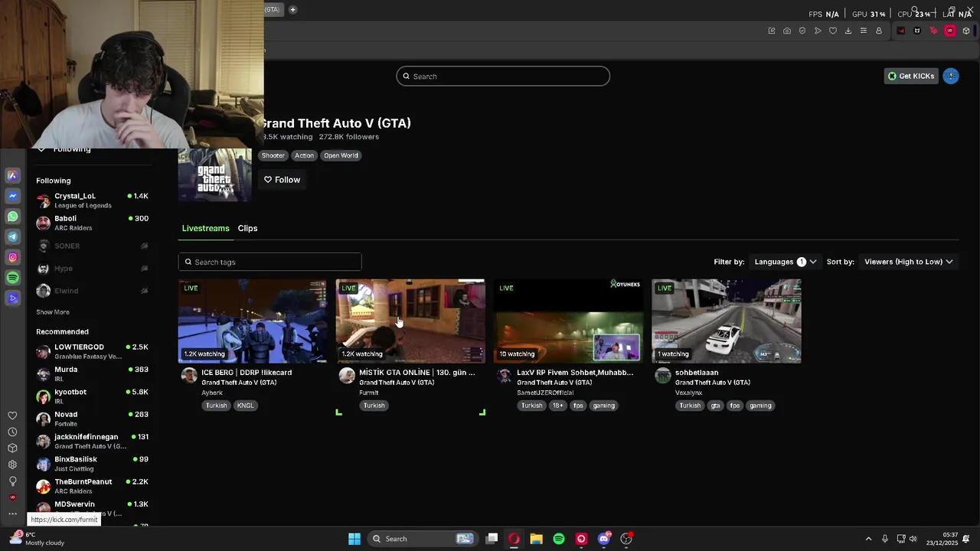Expand list with Show More

click(x=53, y=312)
